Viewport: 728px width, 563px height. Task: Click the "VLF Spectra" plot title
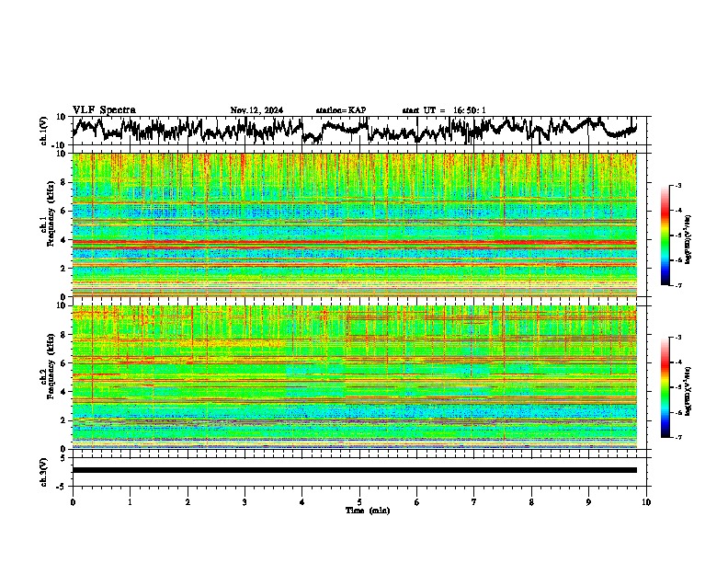click(x=104, y=109)
